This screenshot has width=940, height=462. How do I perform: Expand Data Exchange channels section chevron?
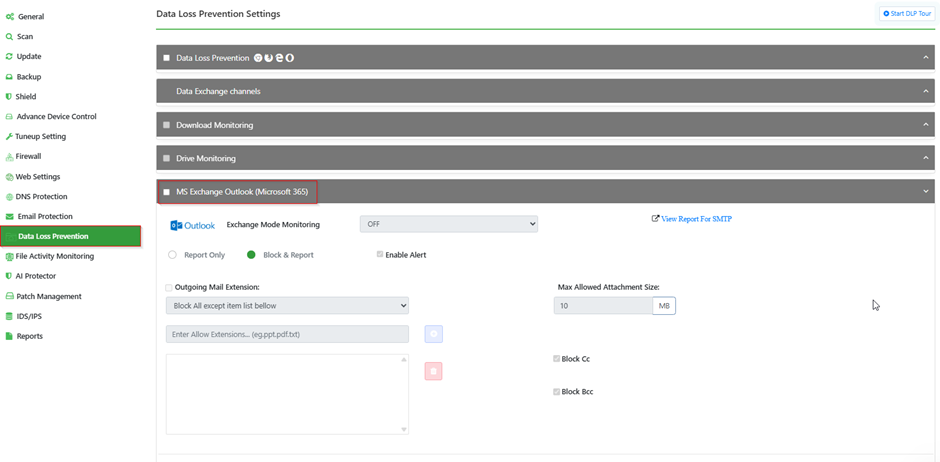(926, 91)
